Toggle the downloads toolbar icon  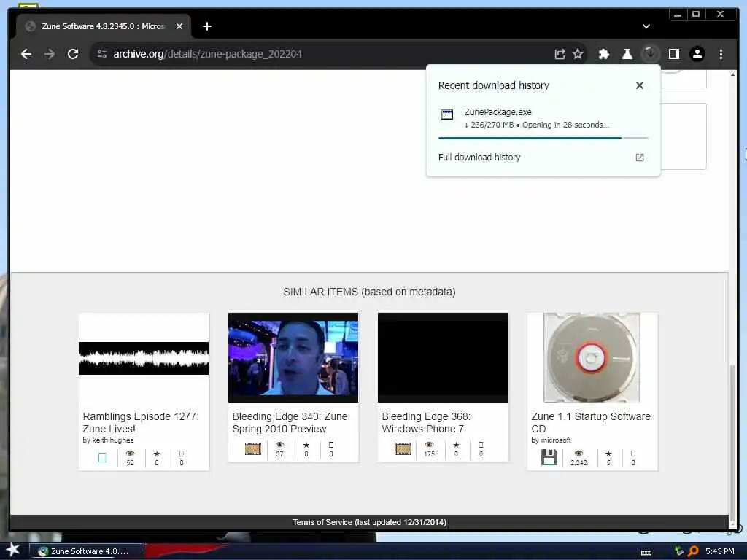tap(650, 54)
